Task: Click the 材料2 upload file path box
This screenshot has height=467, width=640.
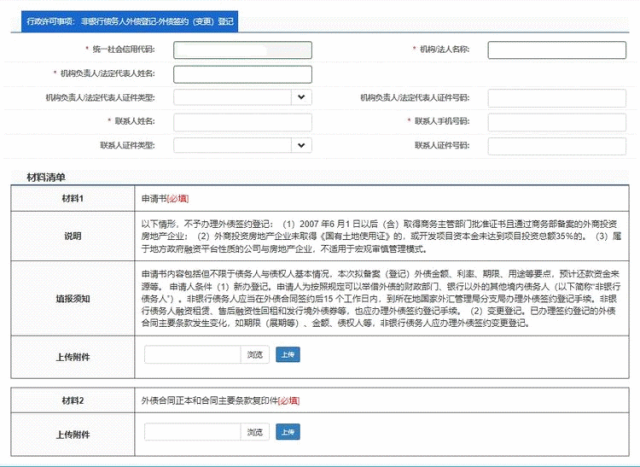Action: pyautogui.click(x=192, y=432)
